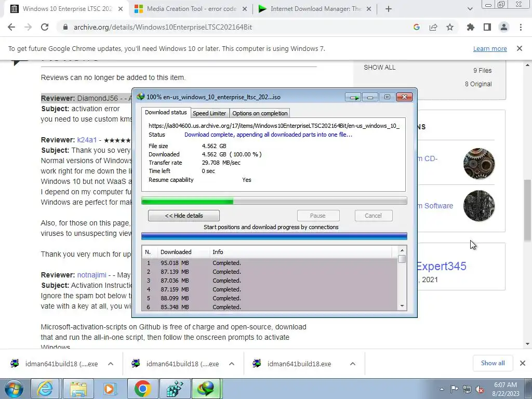This screenshot has height=399, width=532.
Task: Select connection row 1 with 95.018 MB
Action: 270,263
